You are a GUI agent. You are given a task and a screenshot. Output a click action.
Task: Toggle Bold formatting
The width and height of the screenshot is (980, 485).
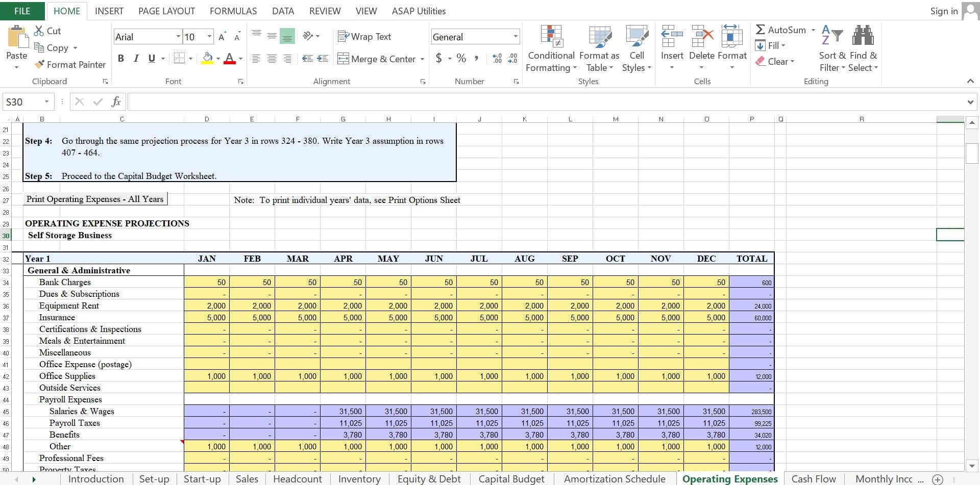(121, 59)
